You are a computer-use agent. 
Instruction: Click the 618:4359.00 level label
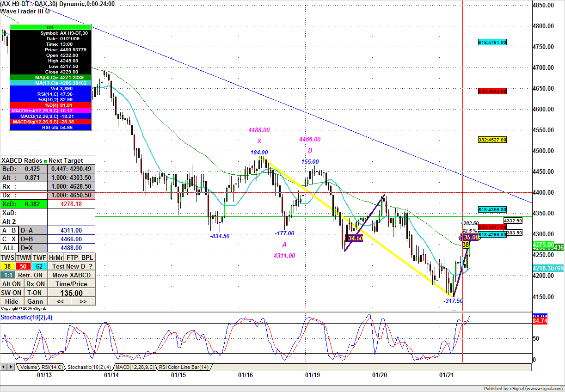coord(492,209)
